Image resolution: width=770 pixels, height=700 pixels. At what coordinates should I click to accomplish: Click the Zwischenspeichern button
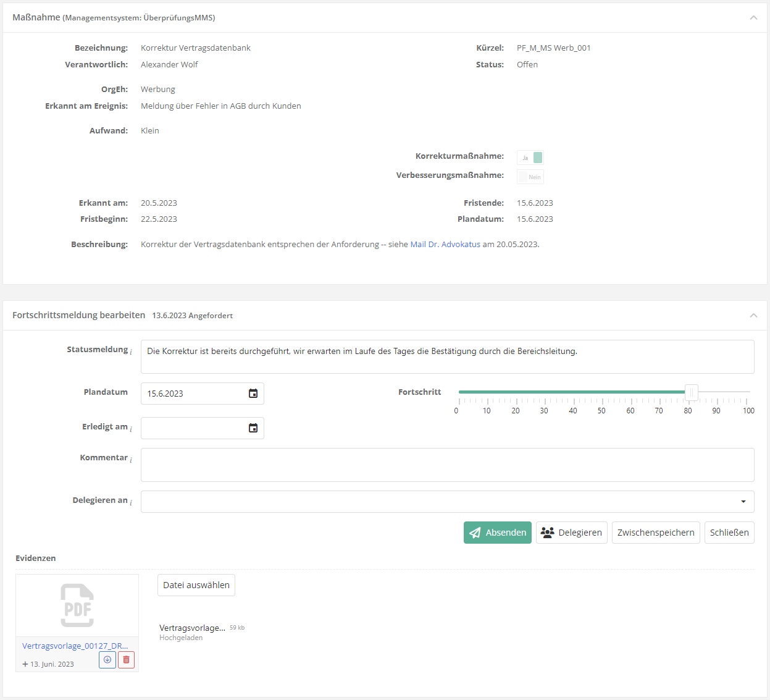[x=656, y=533]
